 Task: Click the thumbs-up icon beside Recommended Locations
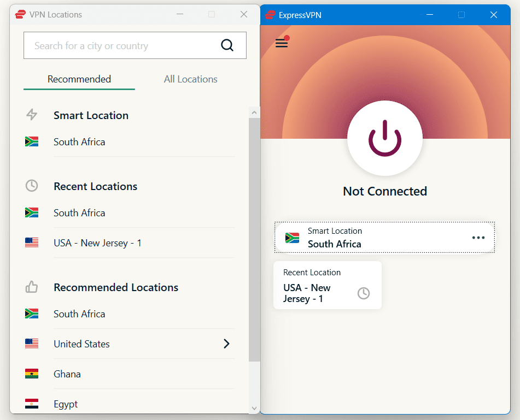pyautogui.click(x=31, y=287)
